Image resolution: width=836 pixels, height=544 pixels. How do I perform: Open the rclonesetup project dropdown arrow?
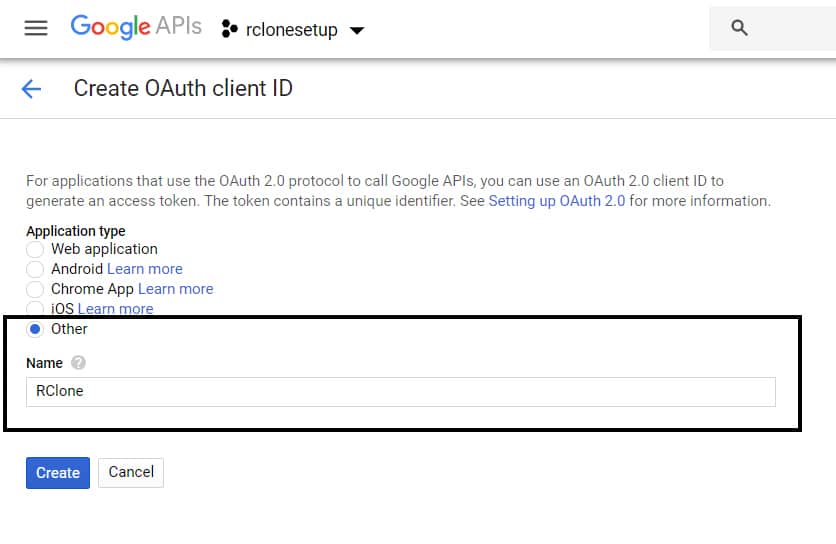357,30
